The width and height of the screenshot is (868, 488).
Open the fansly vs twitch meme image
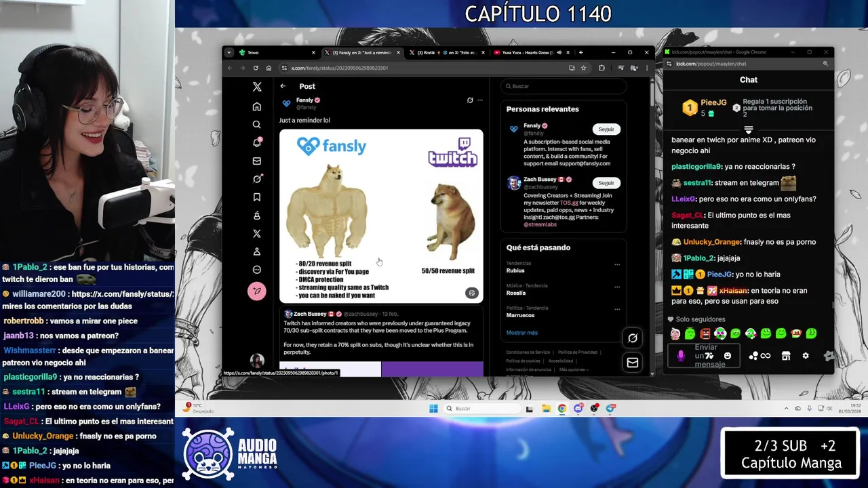(x=381, y=216)
